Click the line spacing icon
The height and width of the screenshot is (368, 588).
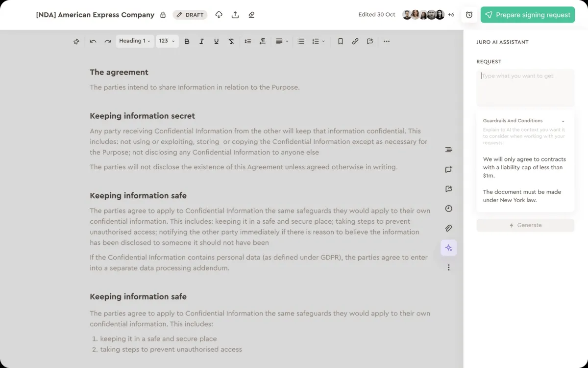248,42
